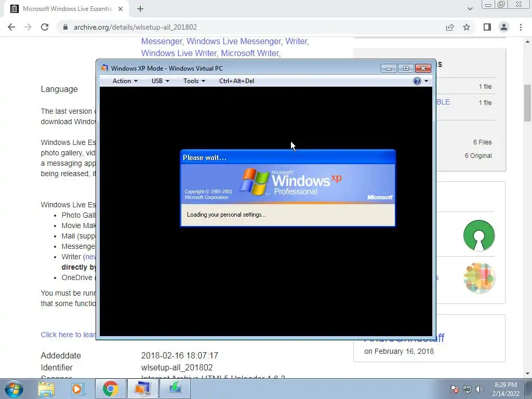The width and height of the screenshot is (532, 399).
Task: Bookmark this page with the star icon
Action: (x=467, y=27)
